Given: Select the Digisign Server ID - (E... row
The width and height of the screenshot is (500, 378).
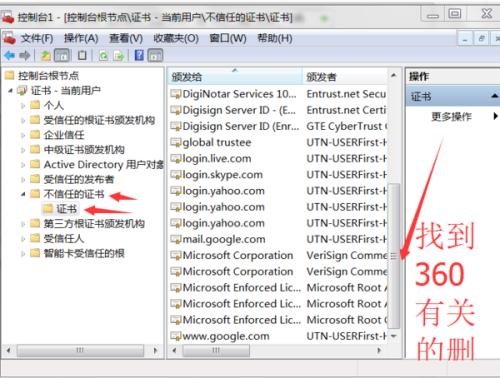Looking at the screenshot, I should (x=278, y=110).
